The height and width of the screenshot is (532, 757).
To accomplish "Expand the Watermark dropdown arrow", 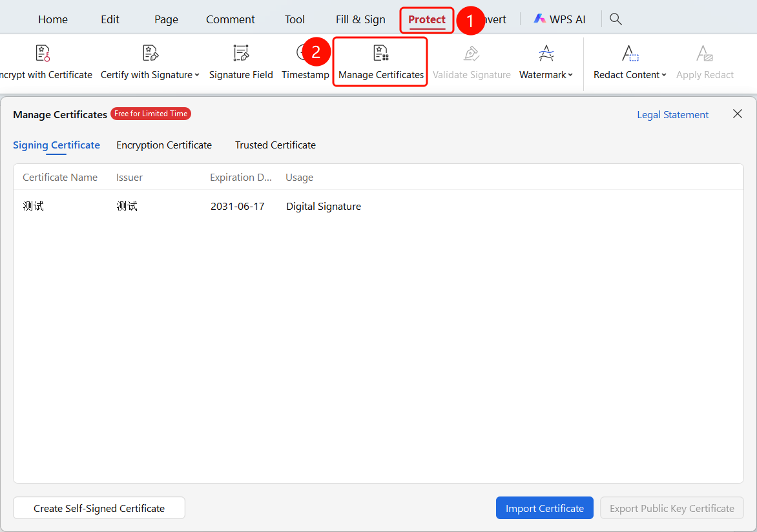I will click(x=570, y=76).
